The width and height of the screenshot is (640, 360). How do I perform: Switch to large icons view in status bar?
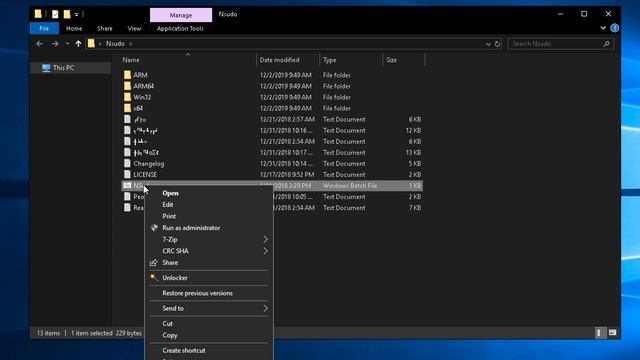click(612, 333)
